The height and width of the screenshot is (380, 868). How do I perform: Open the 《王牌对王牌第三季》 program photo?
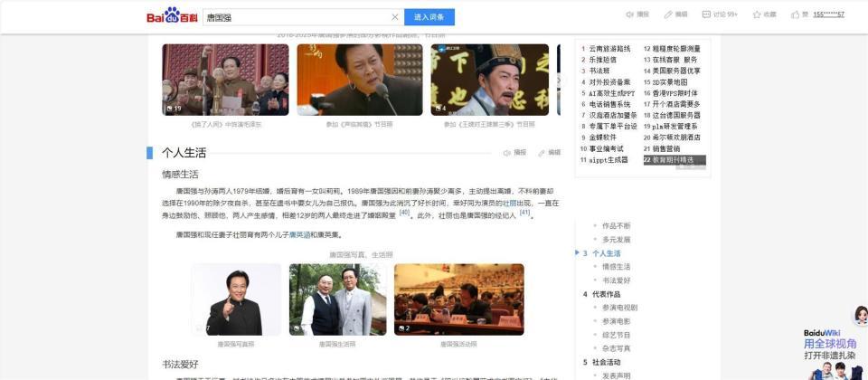click(490, 80)
